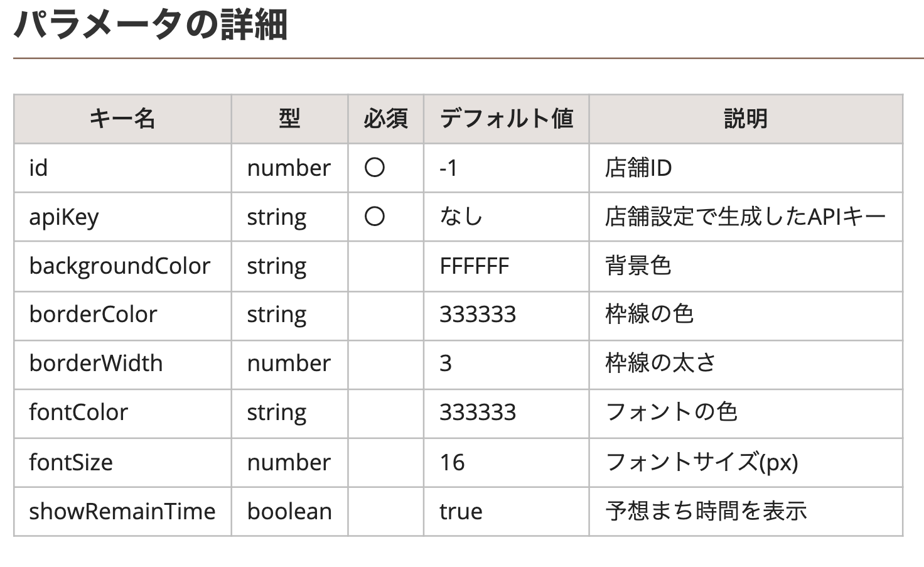This screenshot has height=567, width=924.
Task: Click the パラメータの詳細 heading
Action: point(151,26)
